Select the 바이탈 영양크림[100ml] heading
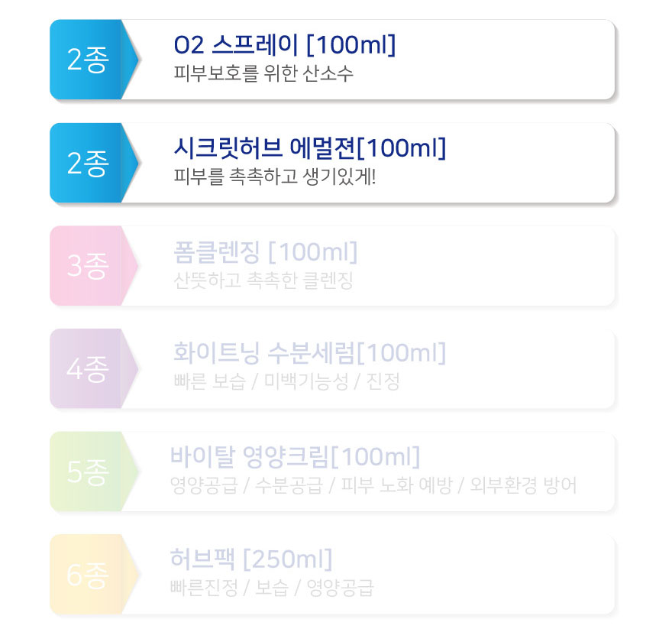This screenshot has width=672, height=632. click(295, 457)
